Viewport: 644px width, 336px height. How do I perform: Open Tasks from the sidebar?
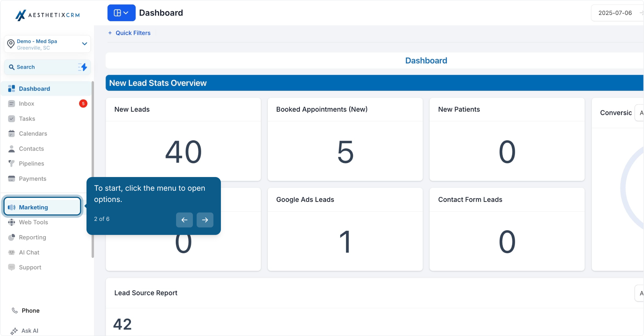click(x=47, y=119)
